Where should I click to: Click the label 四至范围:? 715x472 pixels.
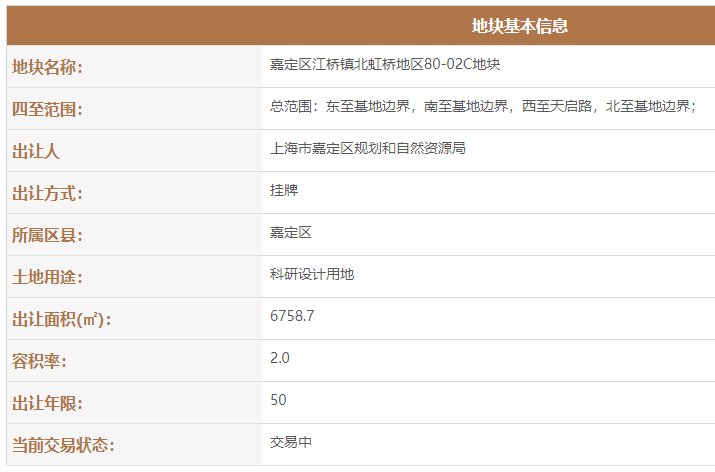pyautogui.click(x=47, y=109)
